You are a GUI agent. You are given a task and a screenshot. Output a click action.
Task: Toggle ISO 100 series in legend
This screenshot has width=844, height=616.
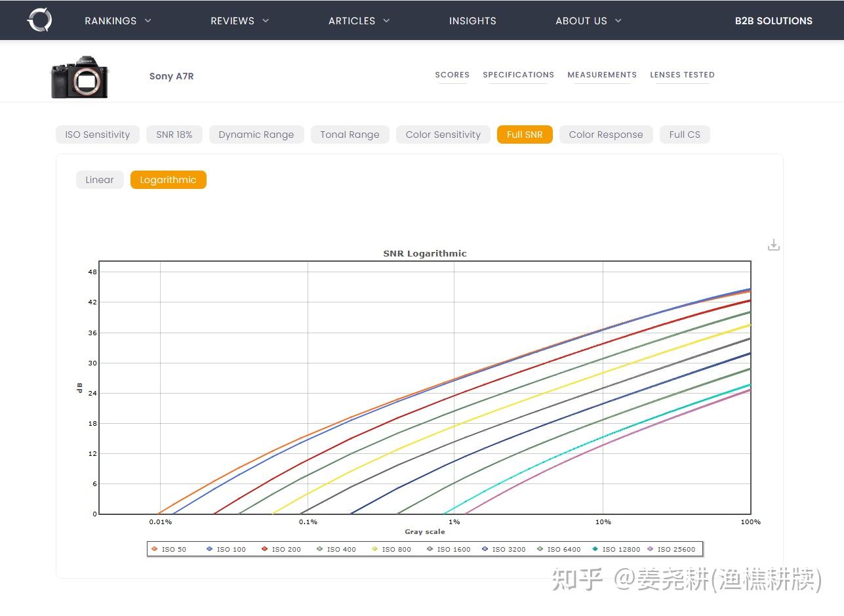226,549
